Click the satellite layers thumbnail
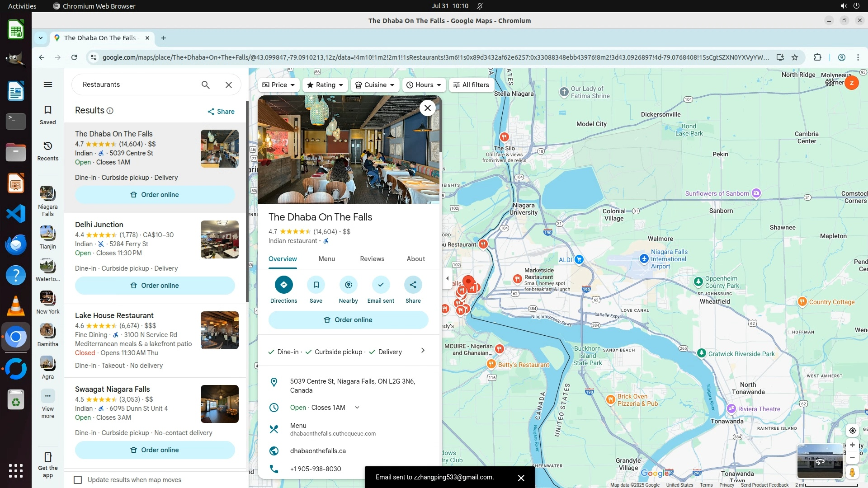 (819, 461)
